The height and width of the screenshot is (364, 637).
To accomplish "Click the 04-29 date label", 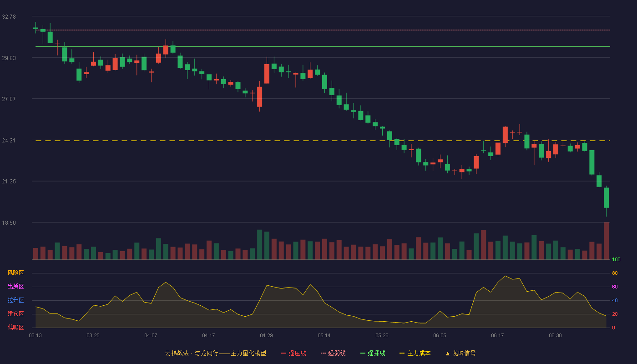I will pyautogui.click(x=266, y=335).
